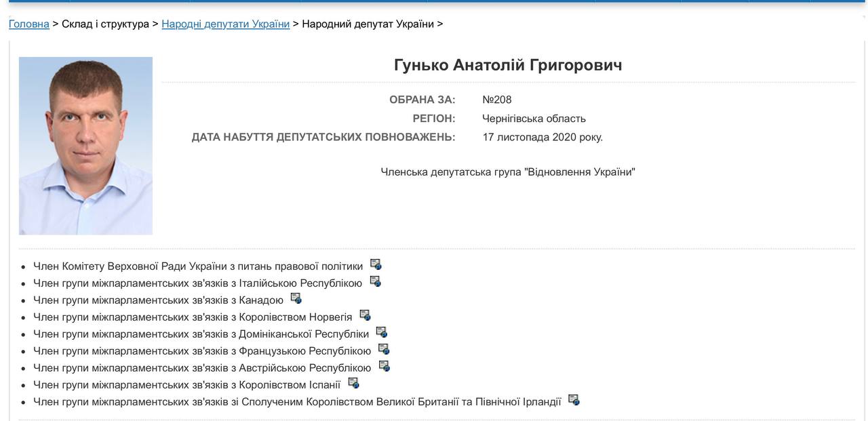Click the Чернігівська область region value
The image size is (868, 421).
point(534,119)
